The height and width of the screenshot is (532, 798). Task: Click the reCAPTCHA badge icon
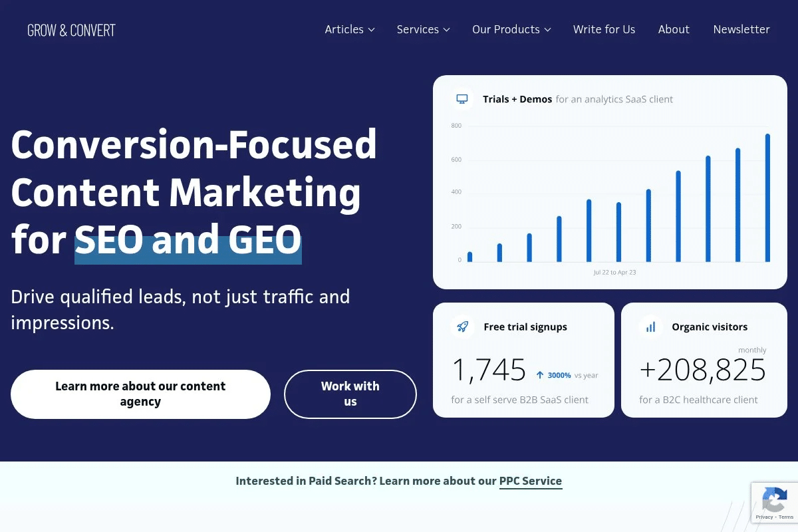[775, 500]
